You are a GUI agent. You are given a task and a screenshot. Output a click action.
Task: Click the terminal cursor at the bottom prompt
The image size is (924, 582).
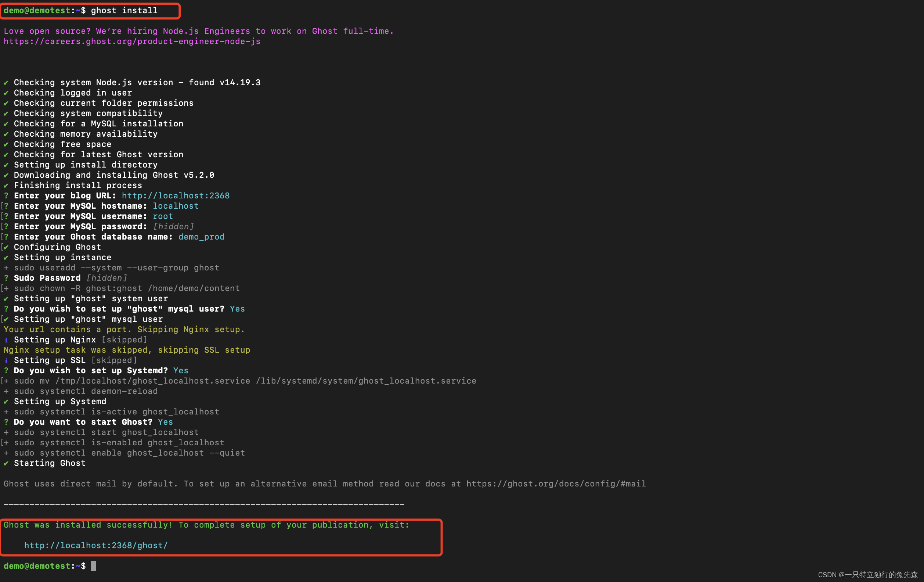tap(94, 566)
